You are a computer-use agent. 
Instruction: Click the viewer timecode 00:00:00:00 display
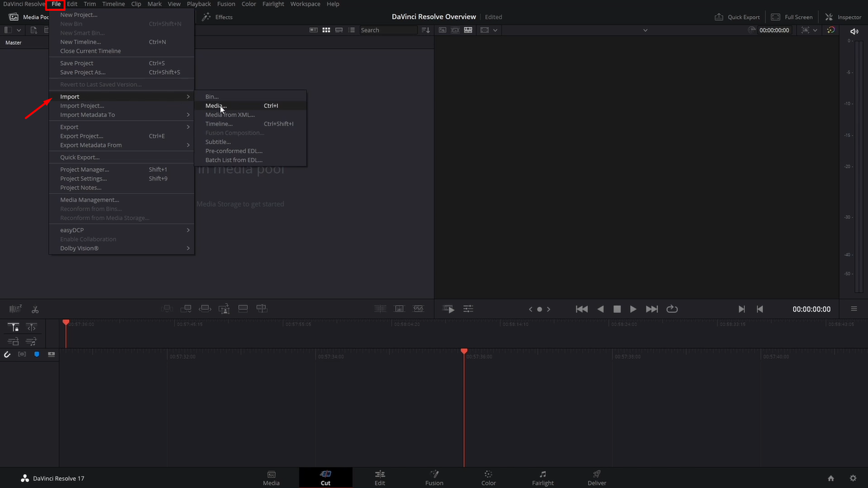811,309
